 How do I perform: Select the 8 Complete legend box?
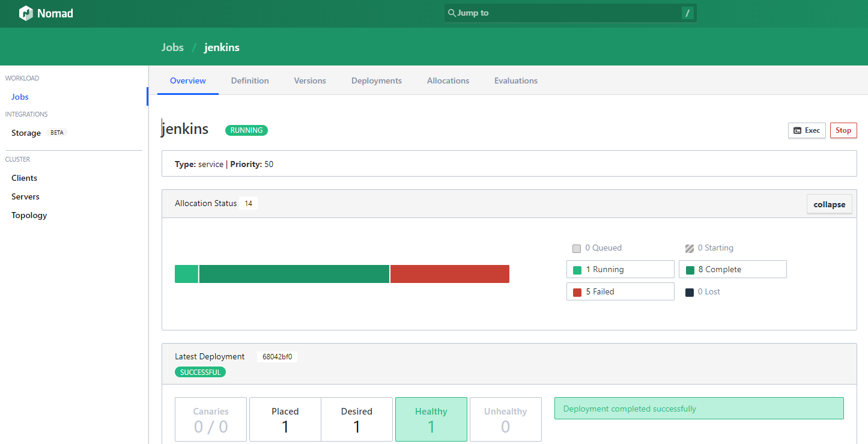[x=733, y=269]
